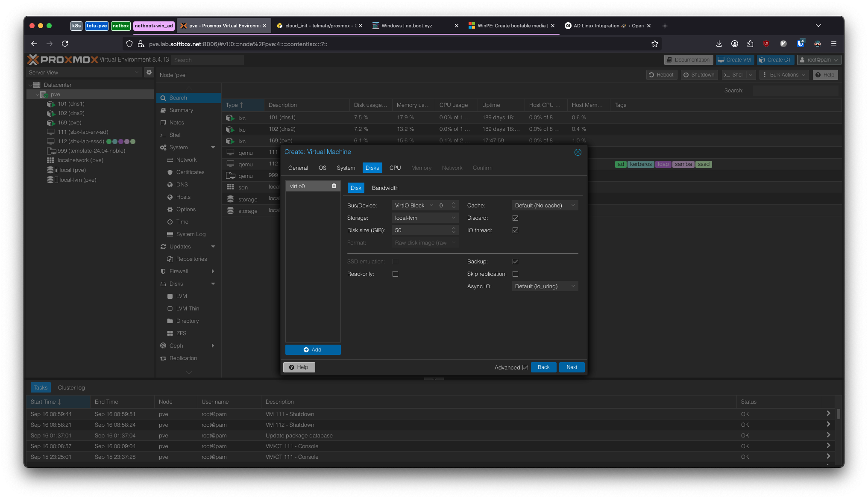Open the Async IO dropdown
Screen dimensions: 868x499
coord(545,286)
